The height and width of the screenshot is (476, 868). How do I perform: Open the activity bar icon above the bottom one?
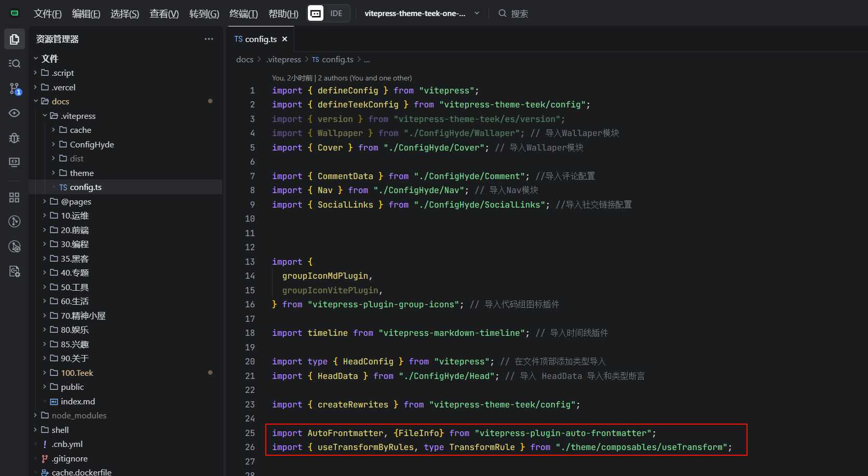(x=15, y=247)
